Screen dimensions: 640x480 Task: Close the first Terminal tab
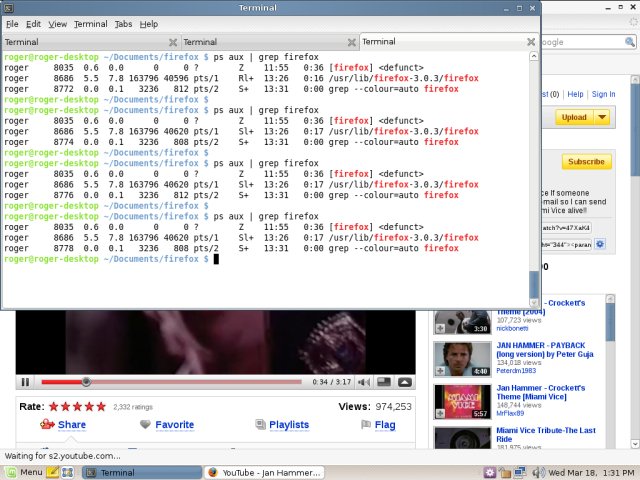pos(173,42)
